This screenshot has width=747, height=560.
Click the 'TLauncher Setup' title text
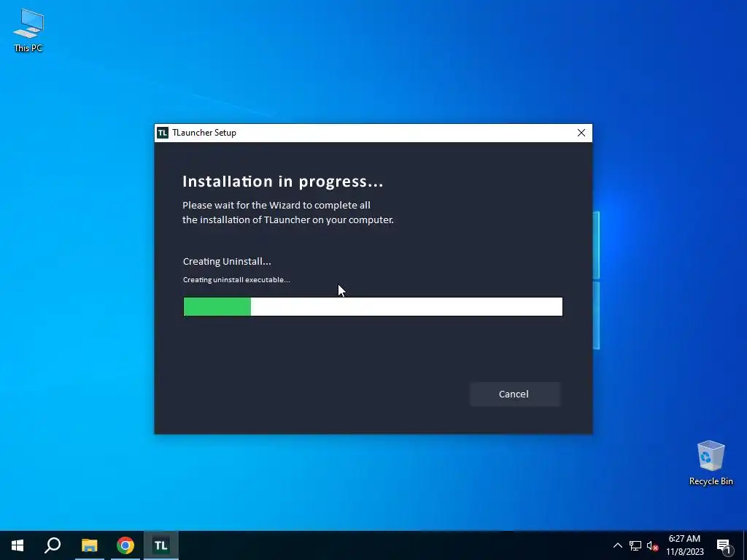pos(204,133)
